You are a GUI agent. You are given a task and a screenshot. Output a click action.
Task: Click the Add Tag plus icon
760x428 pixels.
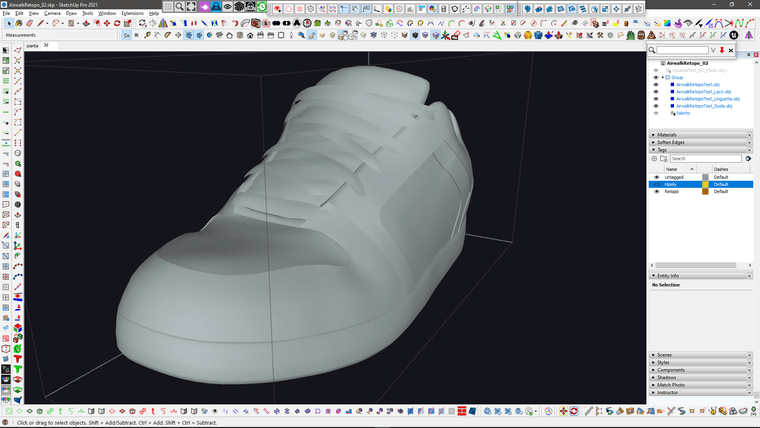pos(654,158)
